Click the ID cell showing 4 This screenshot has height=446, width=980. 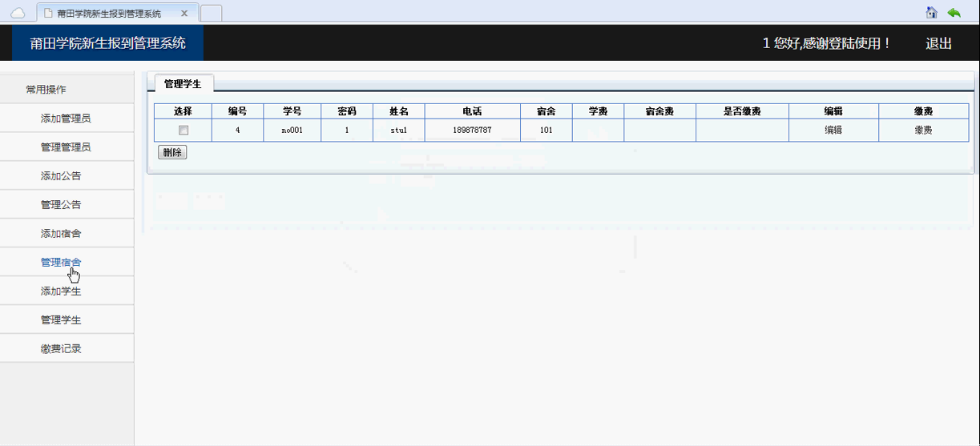click(238, 130)
